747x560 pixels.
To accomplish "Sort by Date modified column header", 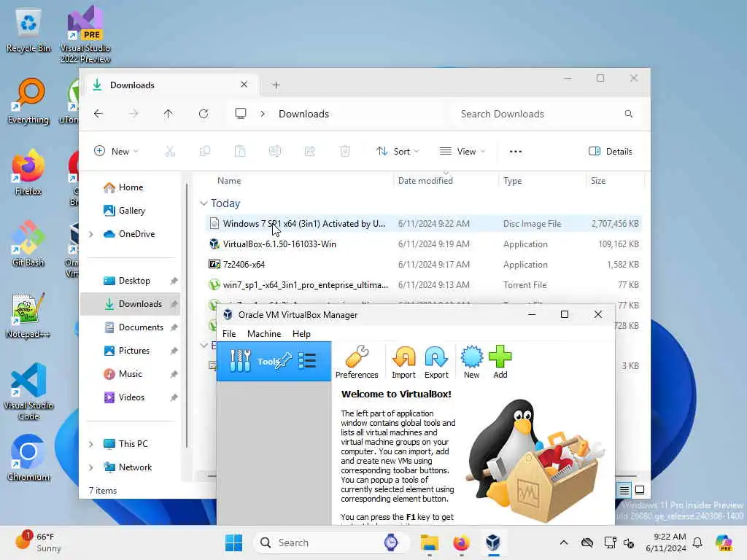I will point(425,181).
